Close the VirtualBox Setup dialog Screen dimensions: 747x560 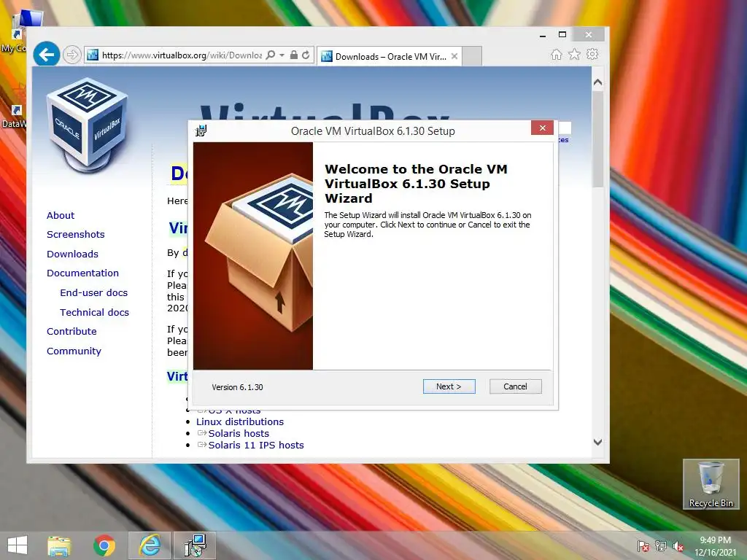pyautogui.click(x=542, y=128)
